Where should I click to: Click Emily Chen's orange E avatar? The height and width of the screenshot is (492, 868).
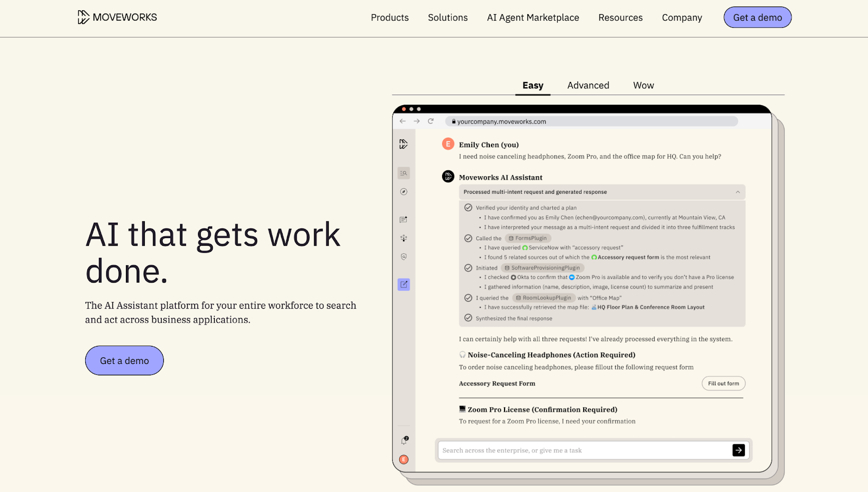(x=448, y=144)
